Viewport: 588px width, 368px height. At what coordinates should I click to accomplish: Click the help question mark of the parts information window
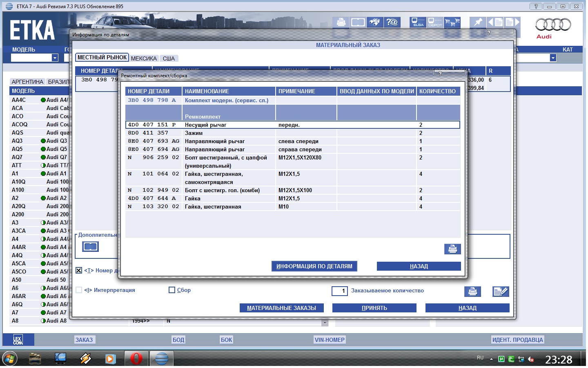tap(488, 32)
